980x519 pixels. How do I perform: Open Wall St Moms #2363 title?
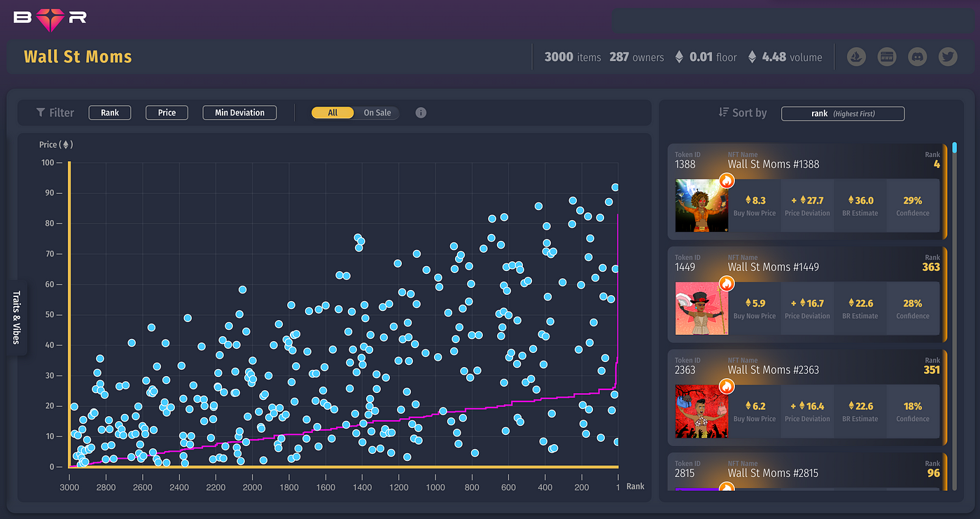pyautogui.click(x=773, y=371)
